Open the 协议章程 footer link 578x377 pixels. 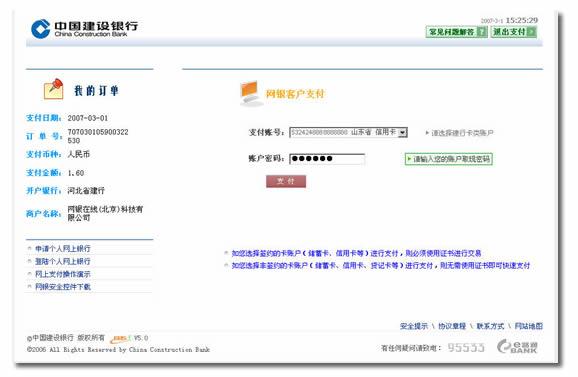(452, 326)
